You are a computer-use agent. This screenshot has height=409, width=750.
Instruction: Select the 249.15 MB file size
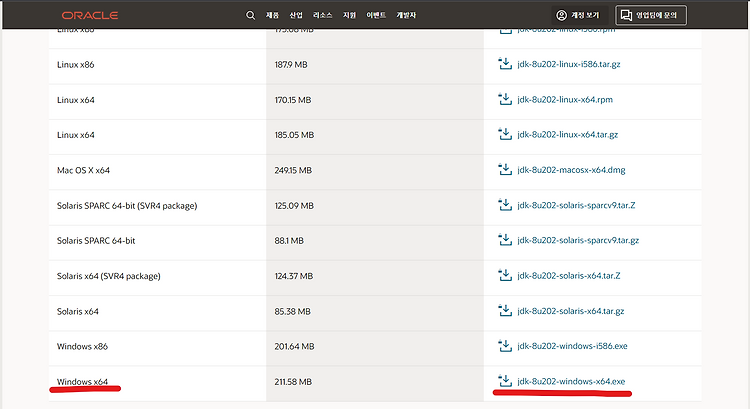293,170
